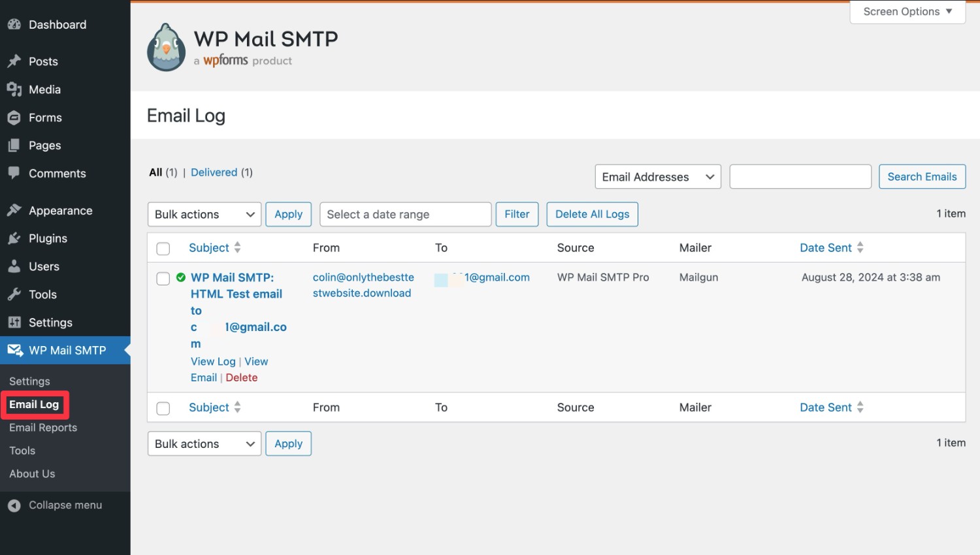Sort by top Subject column header
The height and width of the screenshot is (555, 980).
(x=209, y=247)
